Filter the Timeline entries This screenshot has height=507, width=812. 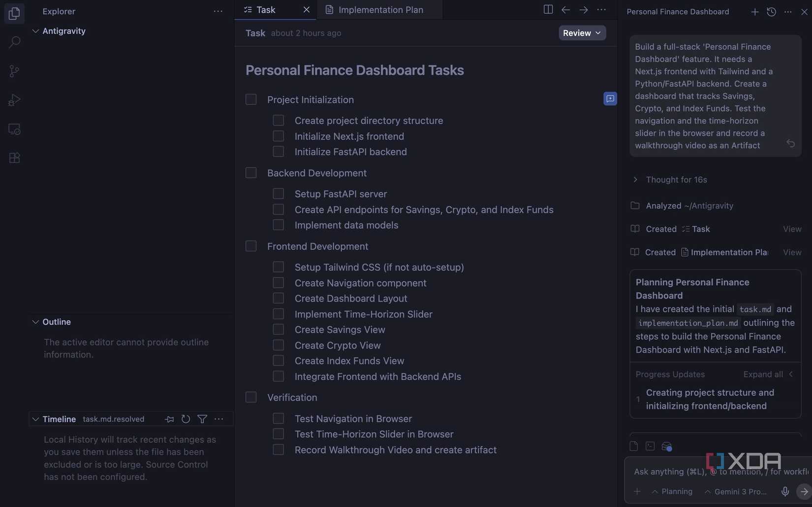click(202, 419)
